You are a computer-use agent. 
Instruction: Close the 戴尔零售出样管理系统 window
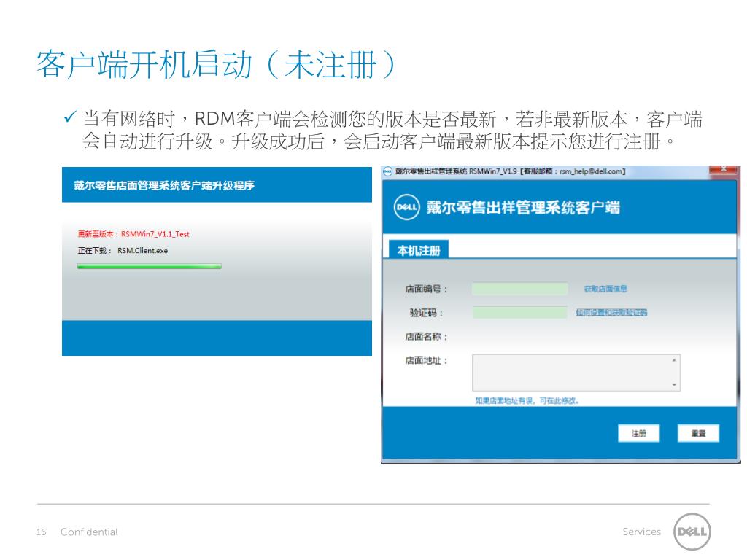(x=724, y=169)
